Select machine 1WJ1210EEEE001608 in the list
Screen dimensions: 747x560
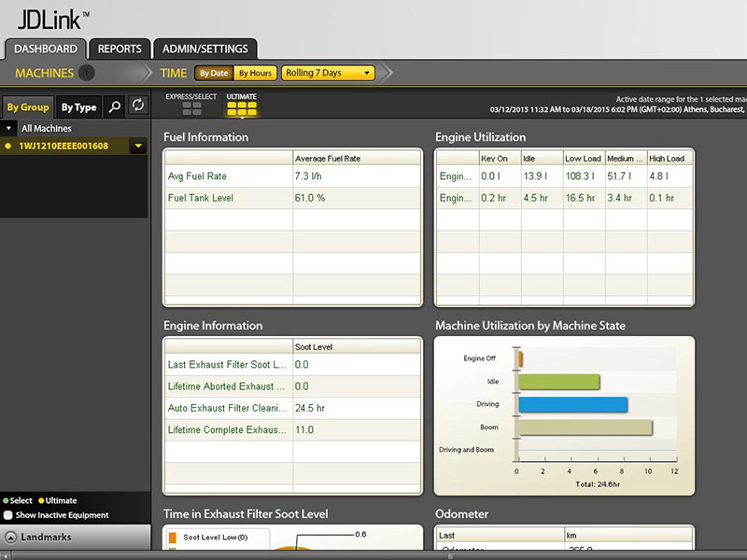tap(63, 147)
